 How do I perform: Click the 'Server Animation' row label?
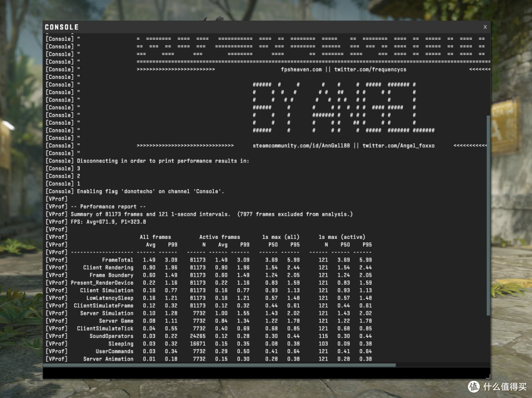108,359
